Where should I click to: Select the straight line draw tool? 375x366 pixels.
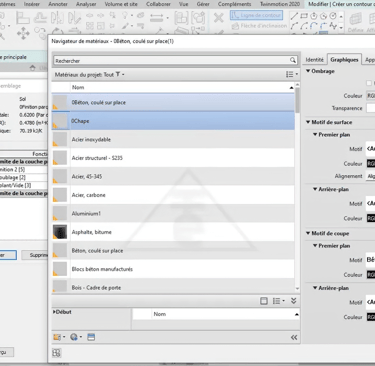[x=294, y=16]
